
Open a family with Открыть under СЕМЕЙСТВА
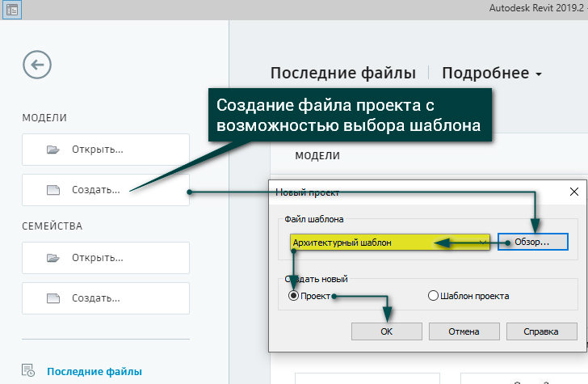[106, 258]
